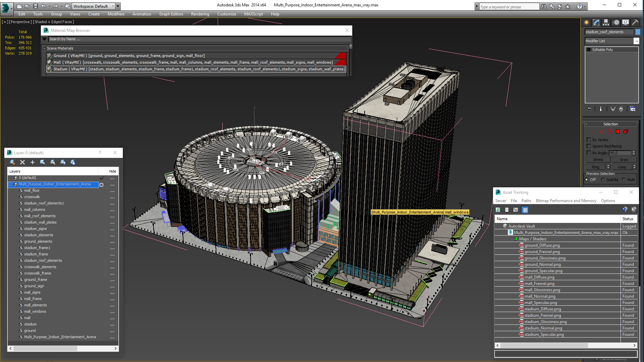Image resolution: width=644 pixels, height=362 pixels.
Task: Open the Modifier List dropdown
Action: [x=636, y=41]
